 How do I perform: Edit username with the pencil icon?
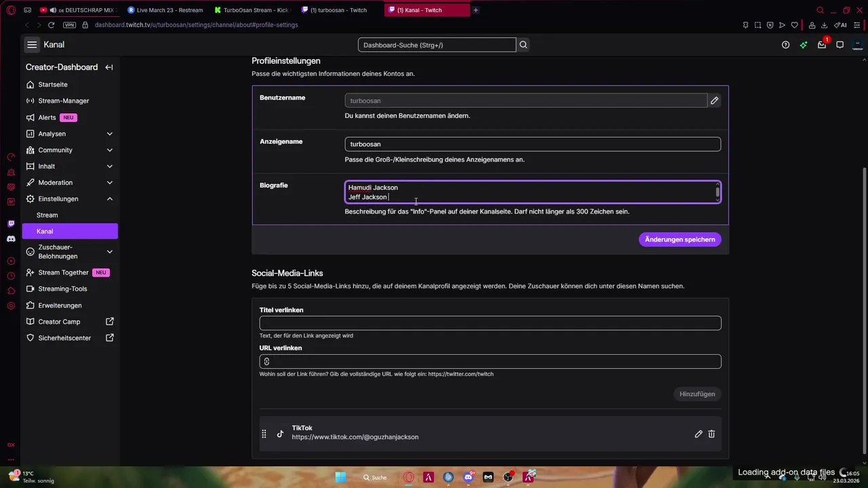point(714,100)
